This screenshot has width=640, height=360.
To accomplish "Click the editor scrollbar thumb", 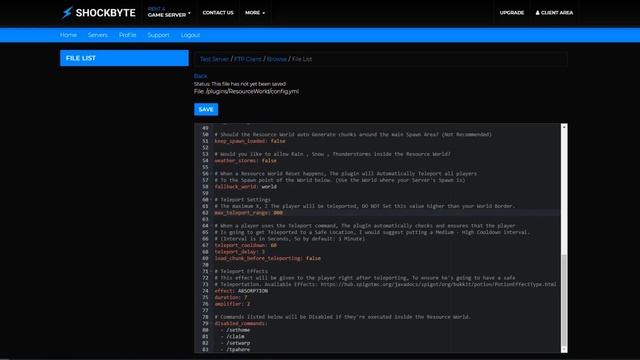I will pos(564,300).
